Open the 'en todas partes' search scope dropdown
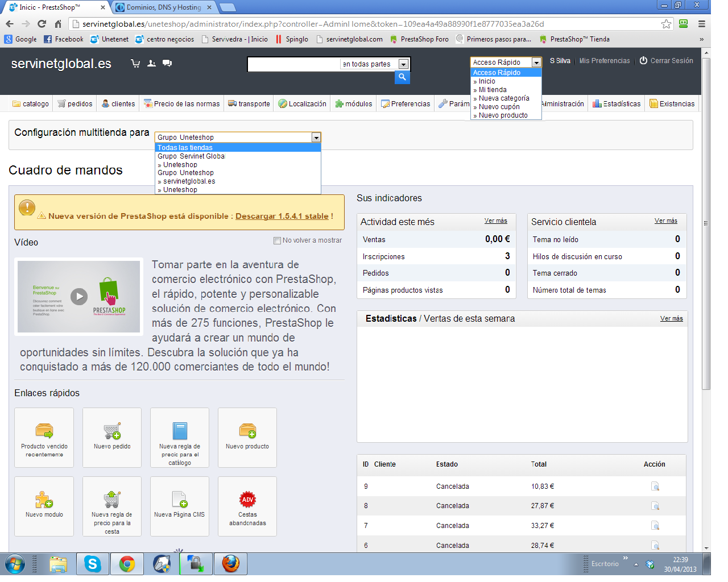The width and height of the screenshot is (728, 582). tap(403, 64)
